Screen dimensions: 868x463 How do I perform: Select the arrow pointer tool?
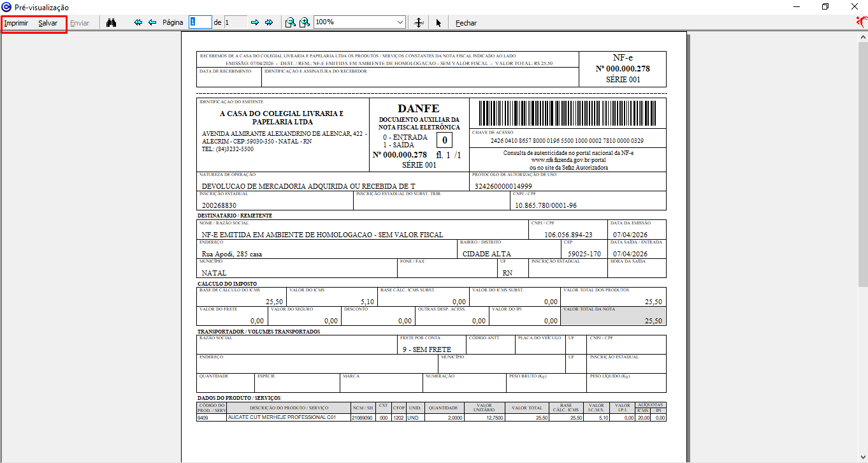click(438, 22)
